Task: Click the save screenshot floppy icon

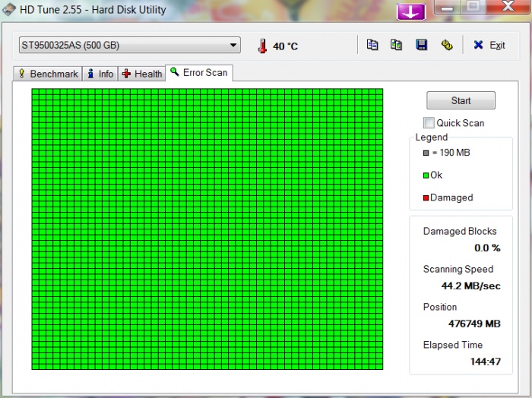Action: click(x=421, y=45)
